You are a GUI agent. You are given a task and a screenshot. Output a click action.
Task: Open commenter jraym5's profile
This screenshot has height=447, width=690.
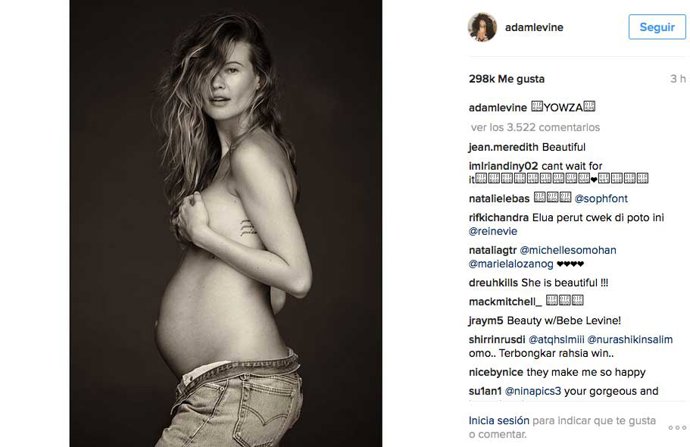point(486,321)
